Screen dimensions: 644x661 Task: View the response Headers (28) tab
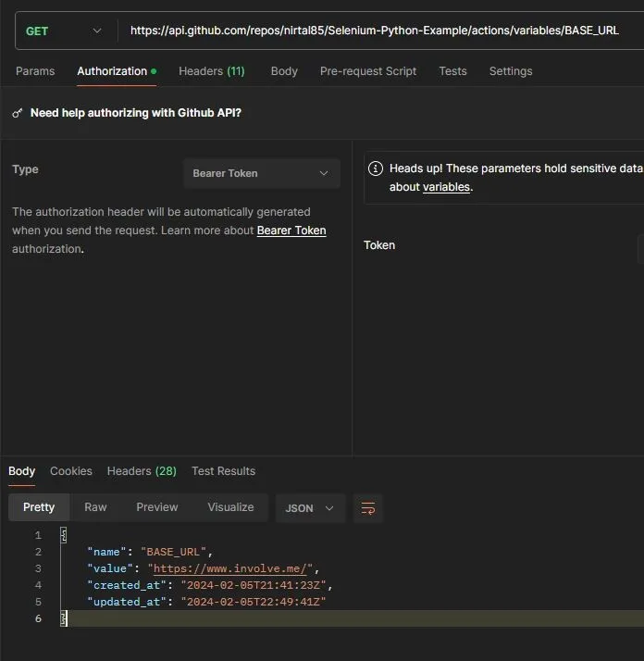click(142, 471)
